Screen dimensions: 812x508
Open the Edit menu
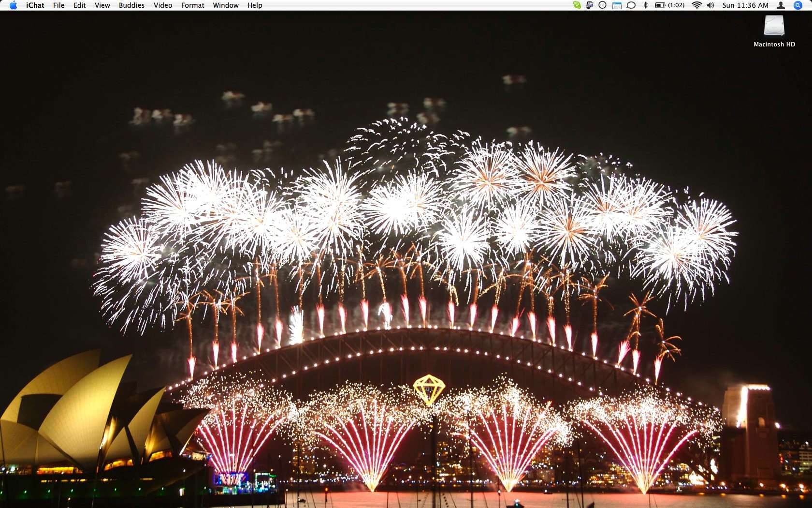pos(79,5)
